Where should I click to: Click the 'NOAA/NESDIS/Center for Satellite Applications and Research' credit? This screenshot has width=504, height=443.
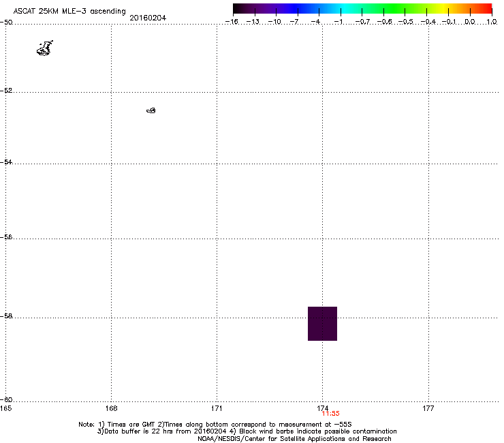(294, 439)
